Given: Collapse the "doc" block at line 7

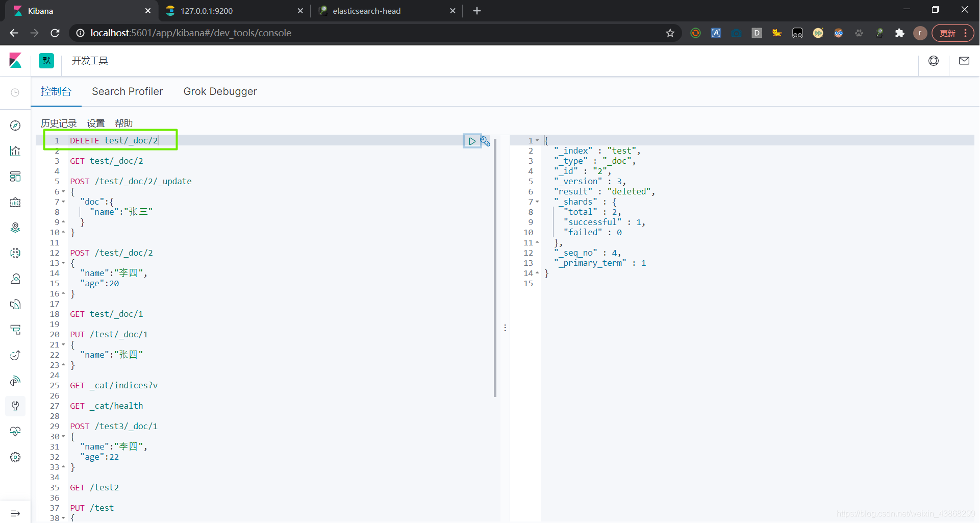Looking at the screenshot, I should [63, 202].
